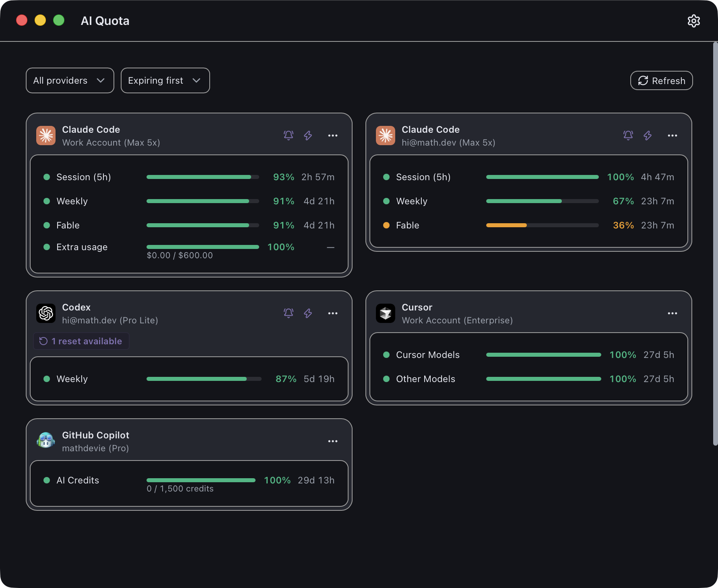Click the Work Account (Max 5x) subtitle

[x=111, y=143]
